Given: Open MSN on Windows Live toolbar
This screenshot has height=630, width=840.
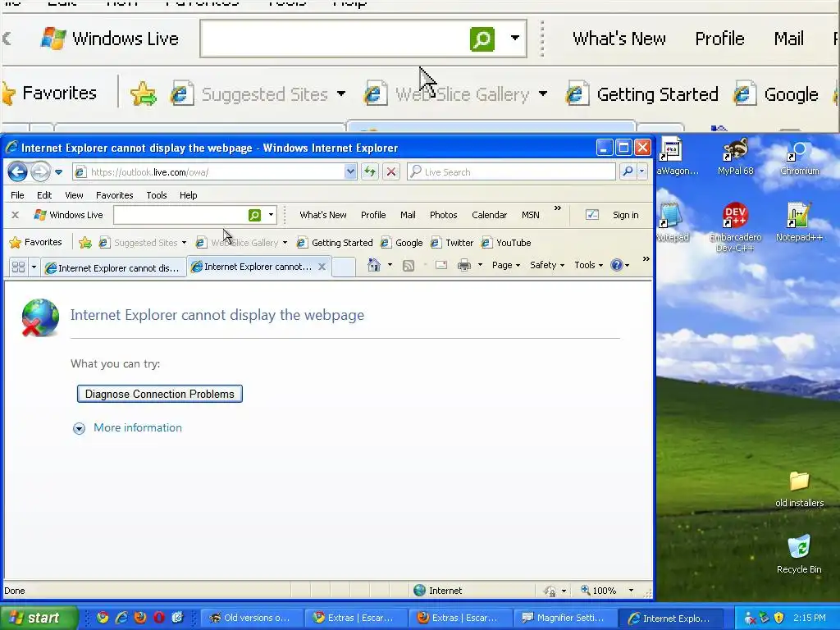Looking at the screenshot, I should click(531, 215).
